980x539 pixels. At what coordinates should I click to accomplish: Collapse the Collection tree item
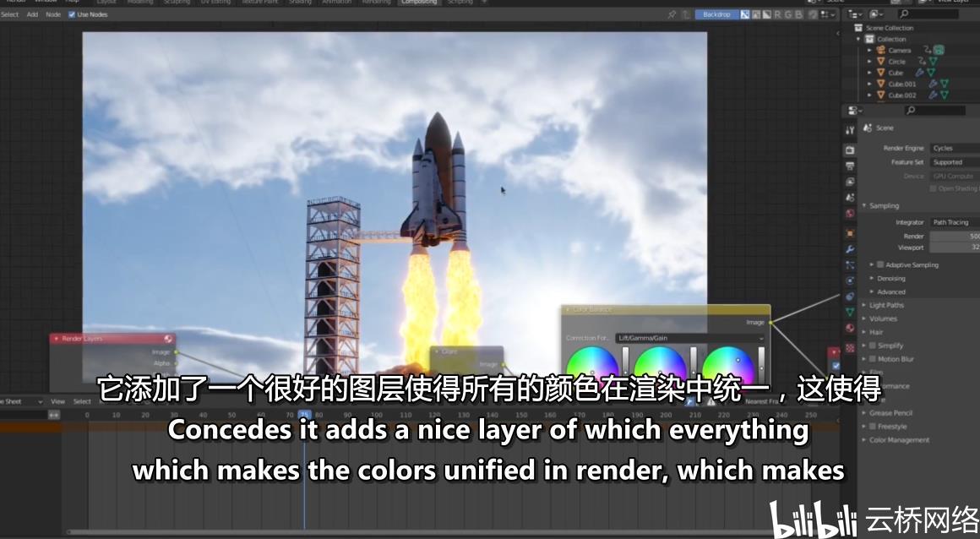858,39
